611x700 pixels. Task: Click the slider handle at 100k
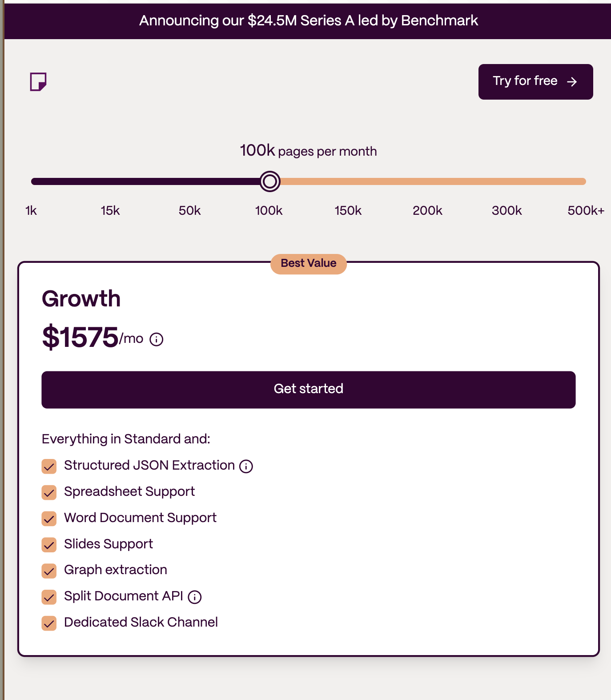[270, 181]
